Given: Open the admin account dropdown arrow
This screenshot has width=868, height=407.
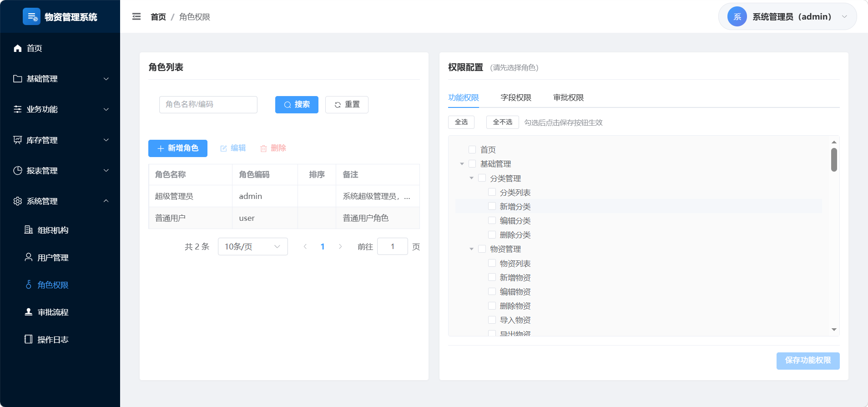Looking at the screenshot, I should point(844,17).
